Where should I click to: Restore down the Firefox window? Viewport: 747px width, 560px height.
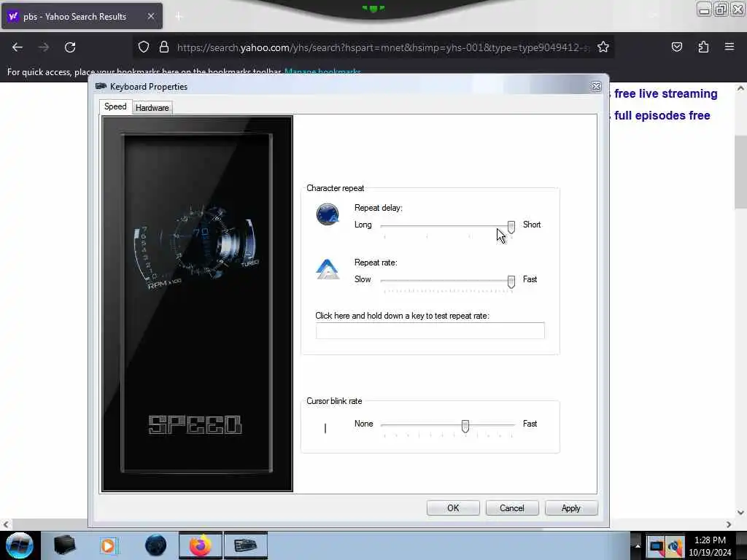pos(721,9)
